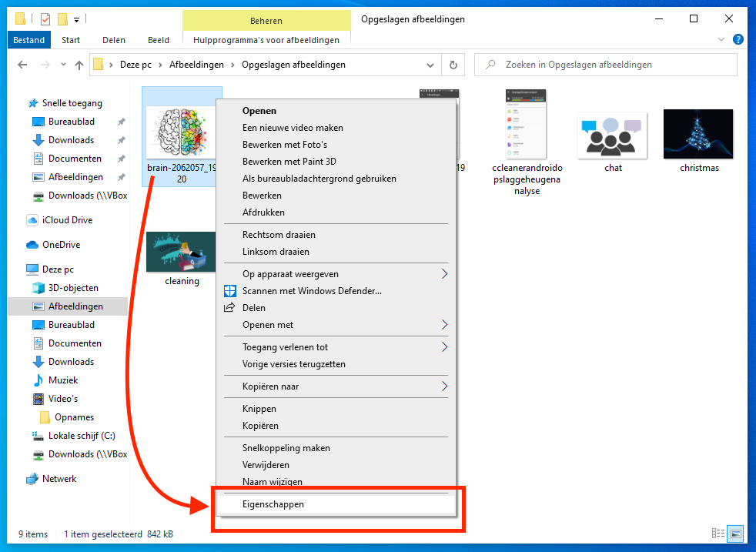
Task: Click the Back arrow navigation icon
Action: tap(22, 65)
